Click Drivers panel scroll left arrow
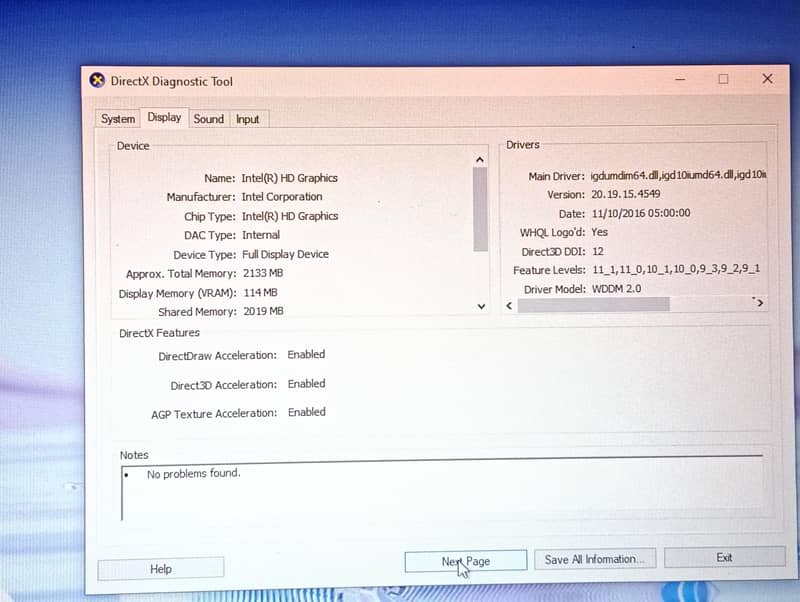 [509, 305]
